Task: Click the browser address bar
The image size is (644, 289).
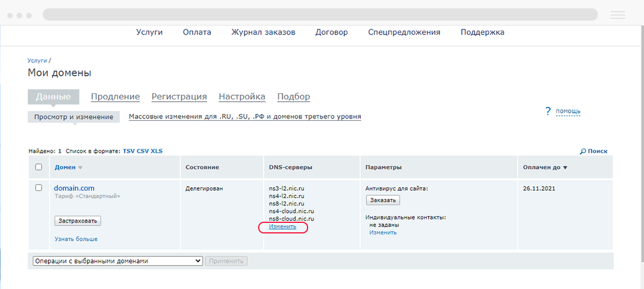Action: click(x=320, y=14)
